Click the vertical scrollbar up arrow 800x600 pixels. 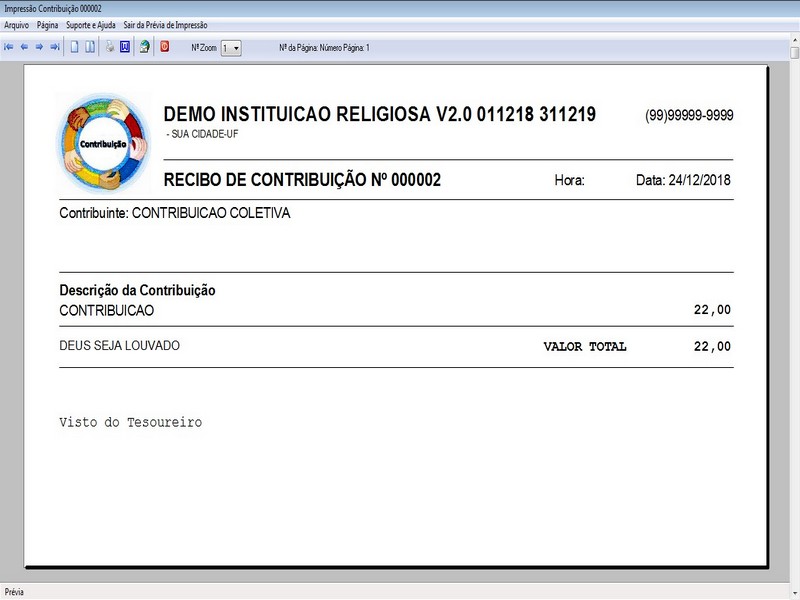point(795,39)
